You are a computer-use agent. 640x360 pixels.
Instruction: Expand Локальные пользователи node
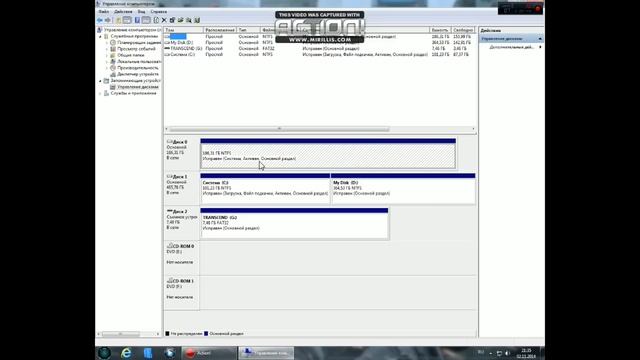coord(107,62)
